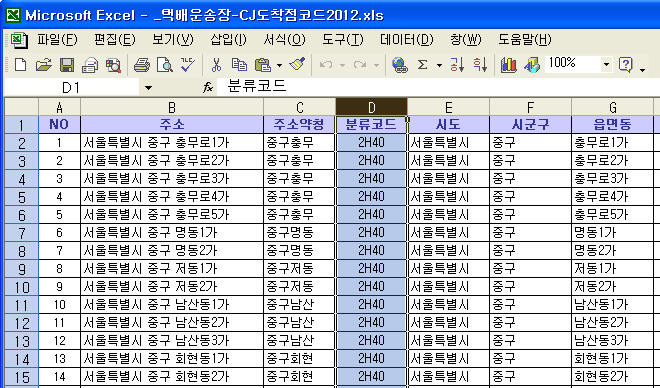Open the 데이터(D) menu
The height and width of the screenshot is (388, 660).
407,40
